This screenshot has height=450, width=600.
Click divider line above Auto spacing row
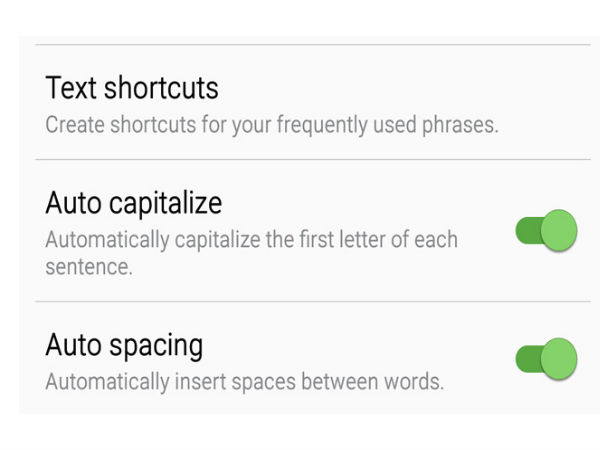tap(300, 301)
